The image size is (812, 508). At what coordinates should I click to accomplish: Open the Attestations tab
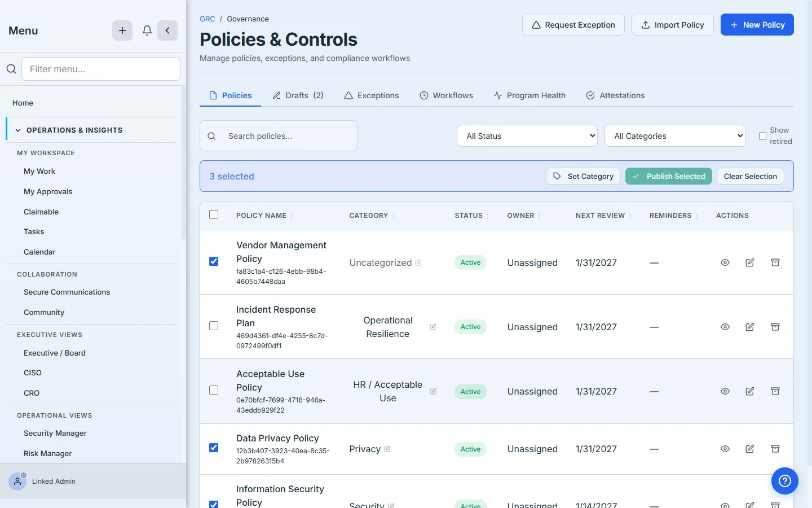click(x=615, y=95)
